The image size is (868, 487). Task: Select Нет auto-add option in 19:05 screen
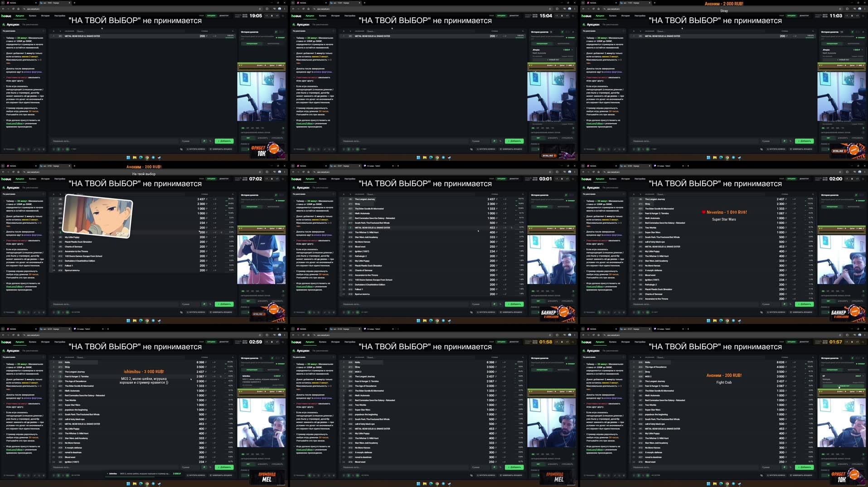click(x=248, y=138)
